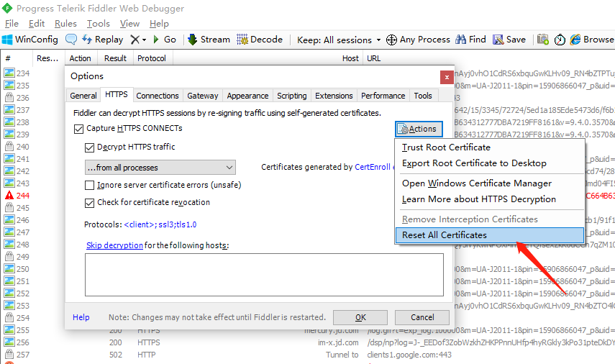
Task: Open the Tools menu
Action: point(98,24)
